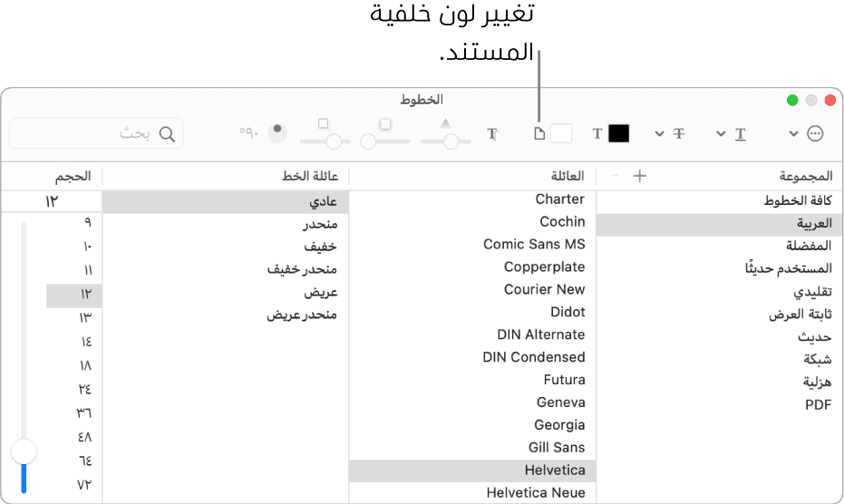Select font size ٢٤ in the list
This screenshot has width=844, height=504.
[x=84, y=389]
